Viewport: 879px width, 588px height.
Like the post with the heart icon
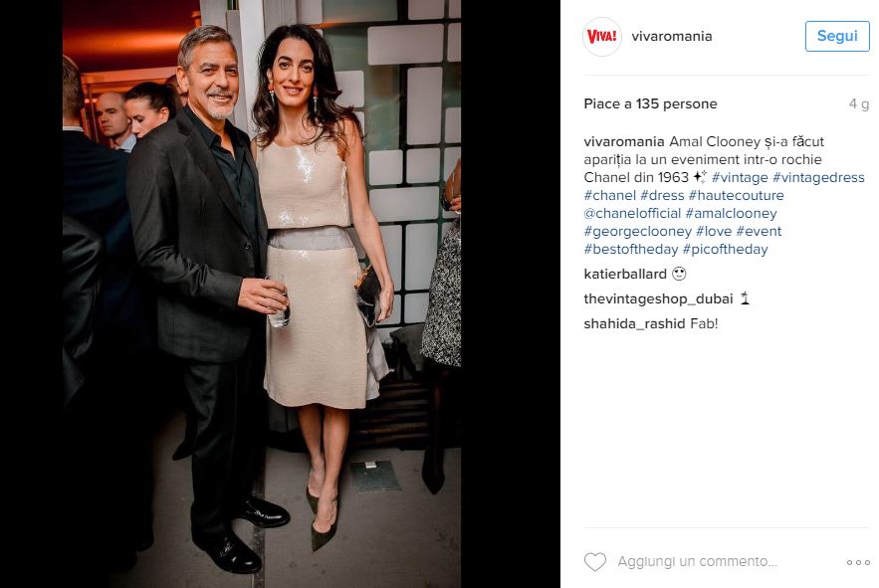595,562
